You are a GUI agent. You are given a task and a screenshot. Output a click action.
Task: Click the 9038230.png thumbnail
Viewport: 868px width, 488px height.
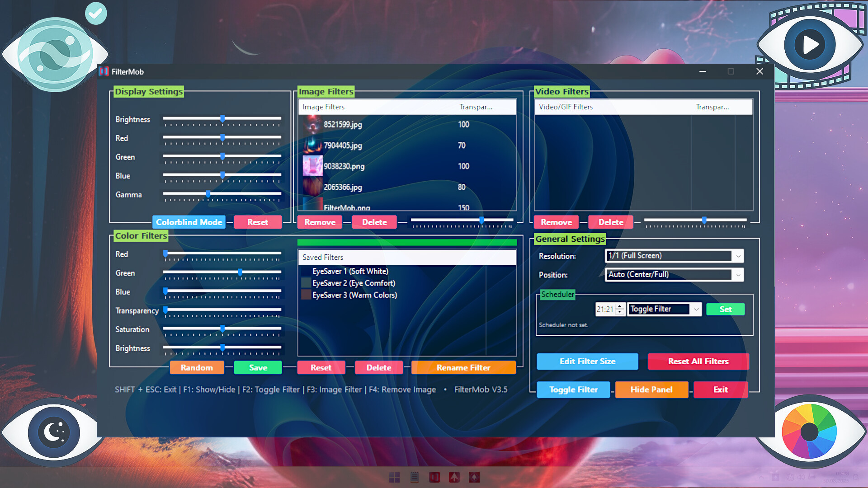tap(312, 166)
